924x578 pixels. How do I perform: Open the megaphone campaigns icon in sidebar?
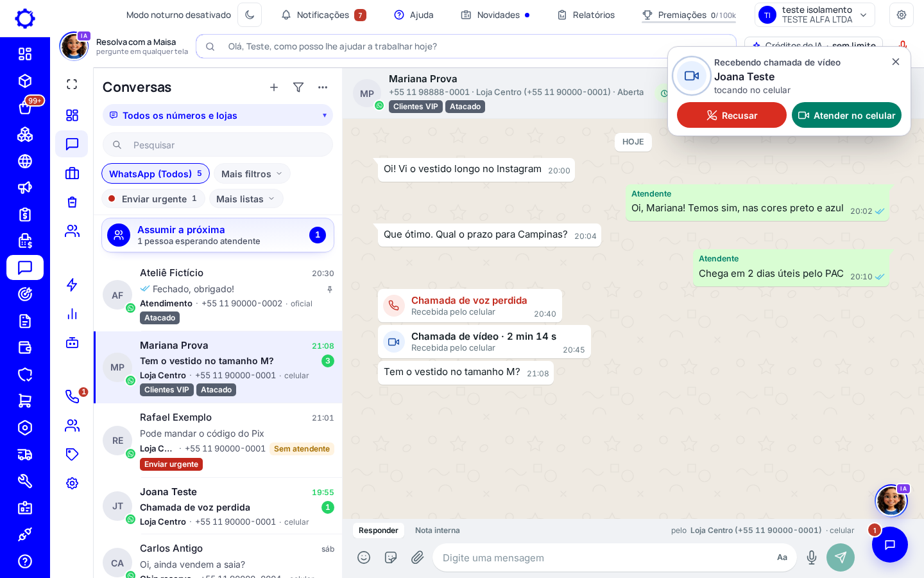[25, 188]
